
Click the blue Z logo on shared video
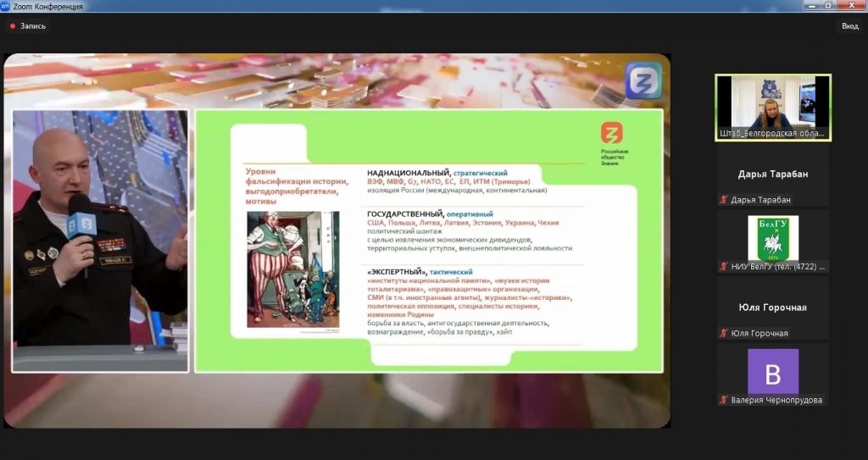[x=644, y=80]
